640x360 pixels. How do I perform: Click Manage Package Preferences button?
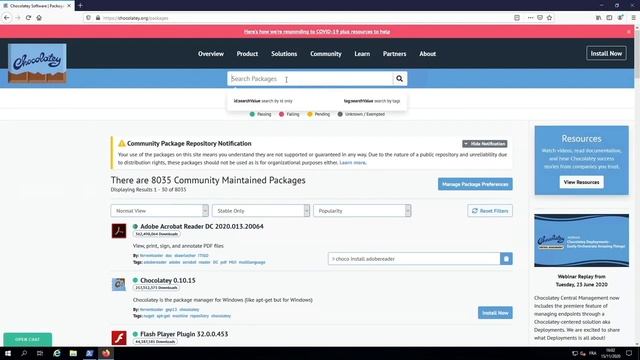[x=475, y=184]
